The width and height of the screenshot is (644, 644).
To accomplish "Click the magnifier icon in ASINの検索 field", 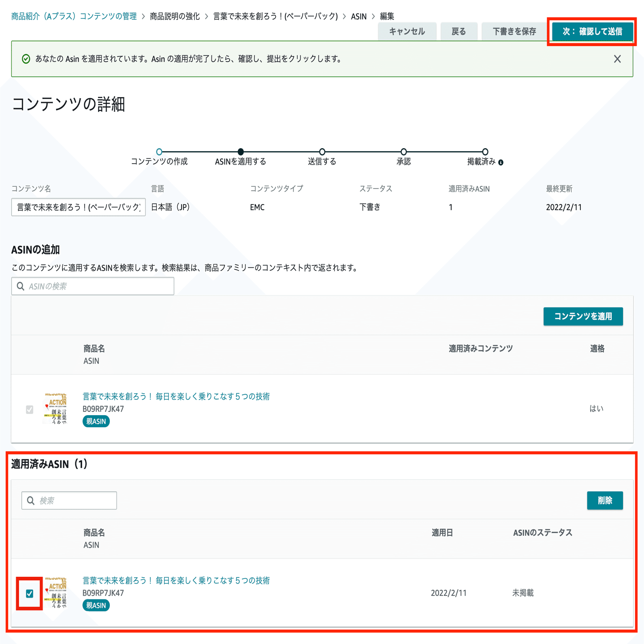I will click(x=21, y=286).
